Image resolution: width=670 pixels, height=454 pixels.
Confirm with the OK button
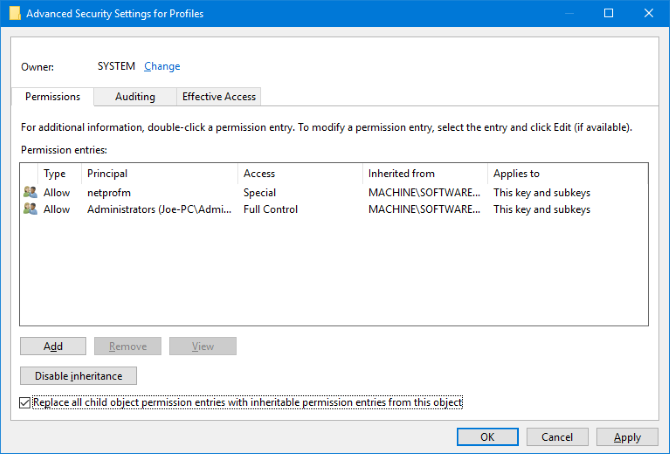click(487, 437)
